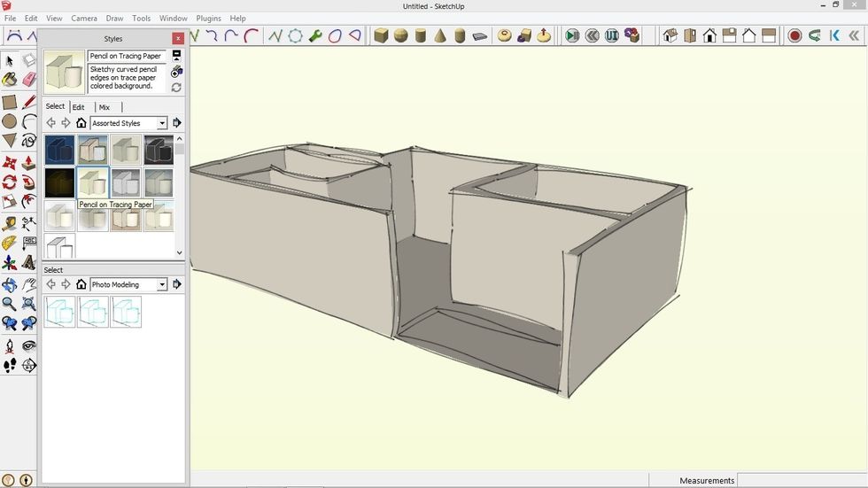Activate the Push/Pull tool
The height and width of the screenshot is (488, 868).
coord(28,163)
